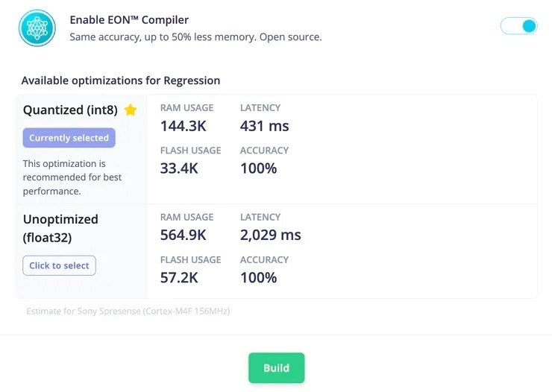Click the 2,029 ms latency value
The width and height of the screenshot is (552, 392).
pyautogui.click(x=270, y=235)
